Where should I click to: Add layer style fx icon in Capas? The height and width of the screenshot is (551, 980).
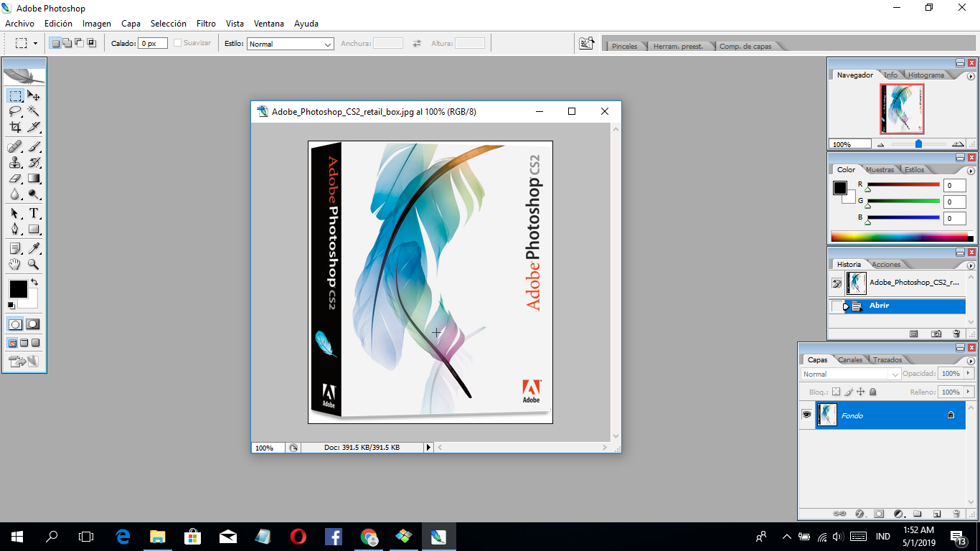click(x=859, y=514)
